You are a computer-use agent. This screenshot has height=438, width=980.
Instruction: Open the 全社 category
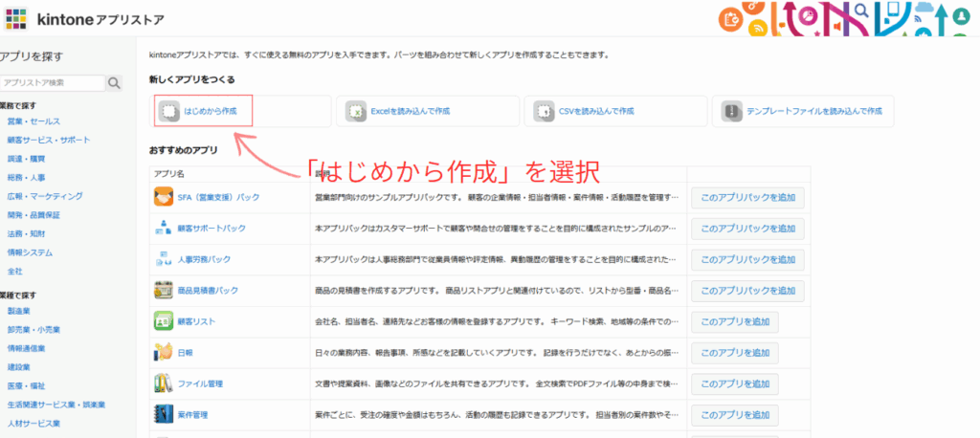14,272
